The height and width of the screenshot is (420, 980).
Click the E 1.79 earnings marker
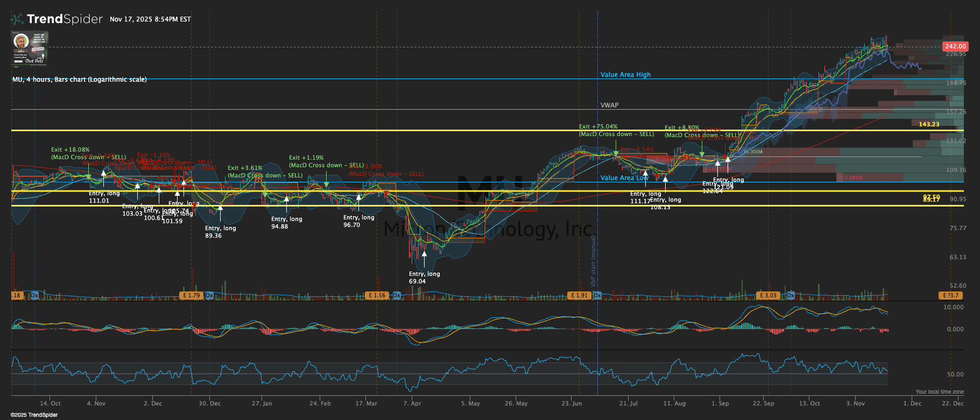pos(191,295)
